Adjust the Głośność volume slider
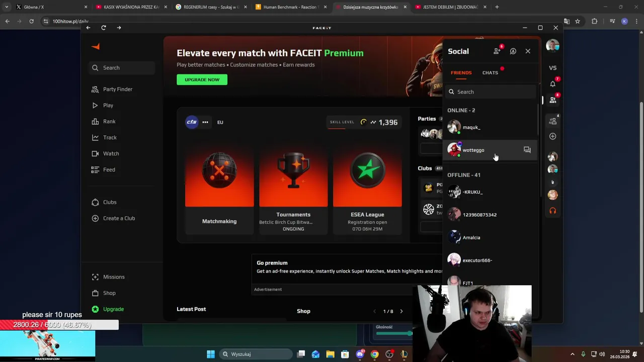 pyautogui.click(x=394, y=333)
